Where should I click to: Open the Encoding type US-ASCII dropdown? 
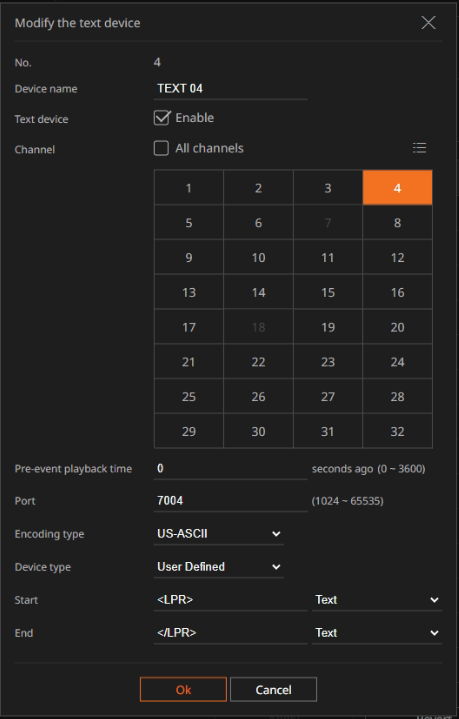(x=219, y=534)
